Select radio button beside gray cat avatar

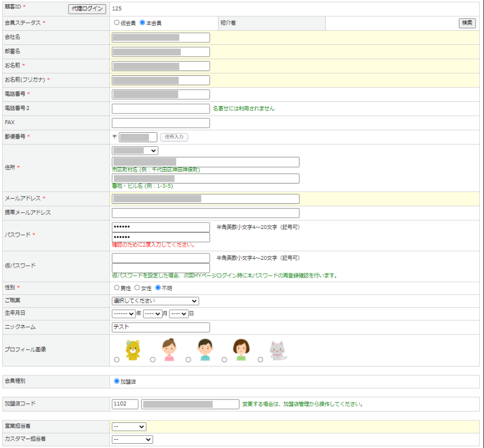(x=260, y=360)
